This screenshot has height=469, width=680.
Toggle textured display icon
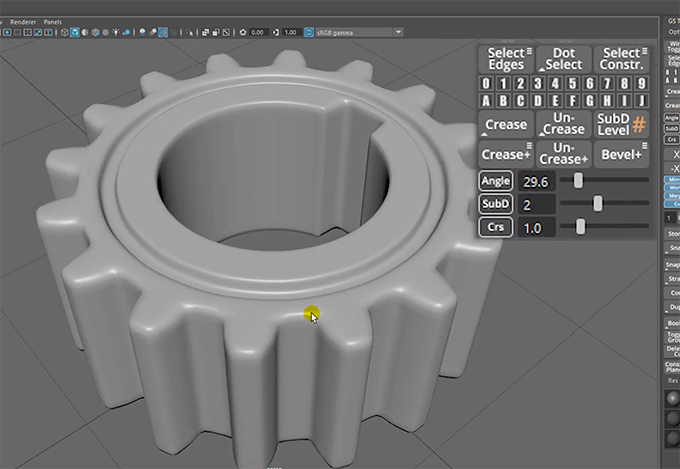click(105, 33)
